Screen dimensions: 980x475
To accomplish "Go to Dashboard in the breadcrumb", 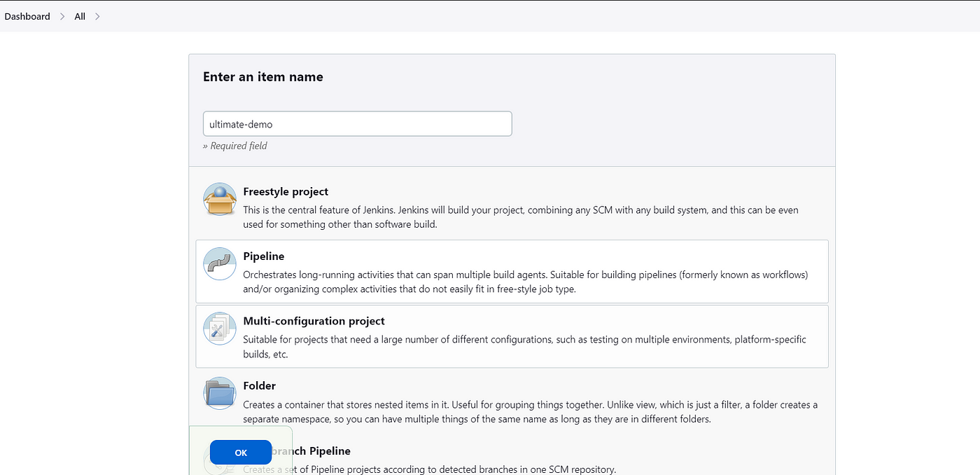I will click(27, 16).
